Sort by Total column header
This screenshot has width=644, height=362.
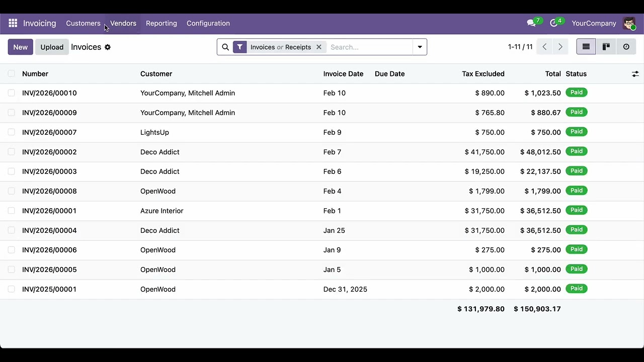click(x=553, y=74)
